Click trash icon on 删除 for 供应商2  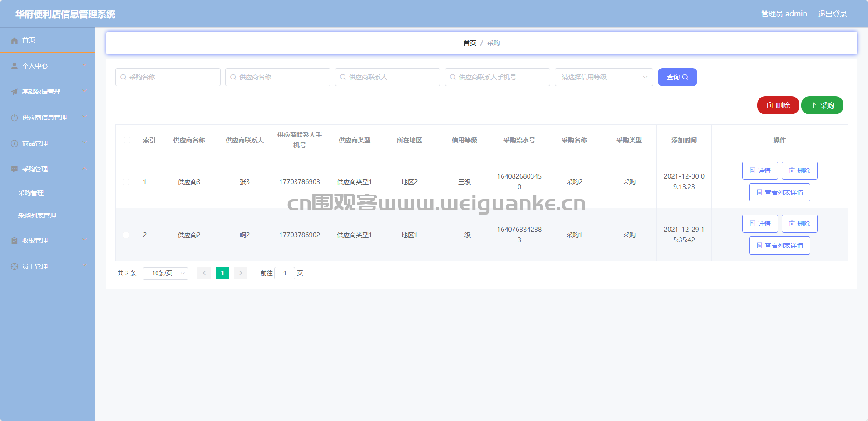(x=792, y=224)
